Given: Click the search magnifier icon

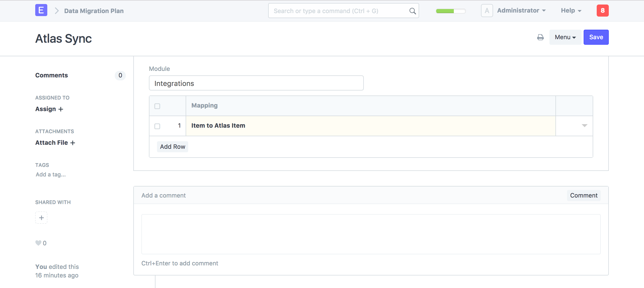Looking at the screenshot, I should click(413, 11).
